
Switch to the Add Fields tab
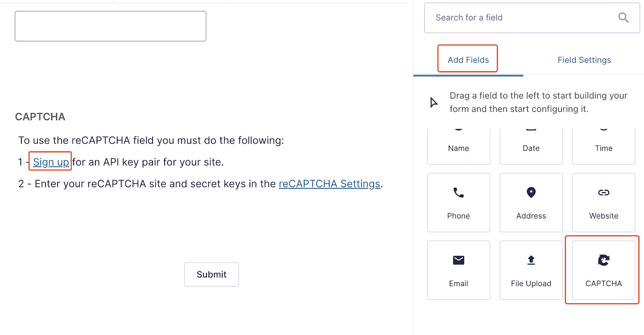coord(468,60)
